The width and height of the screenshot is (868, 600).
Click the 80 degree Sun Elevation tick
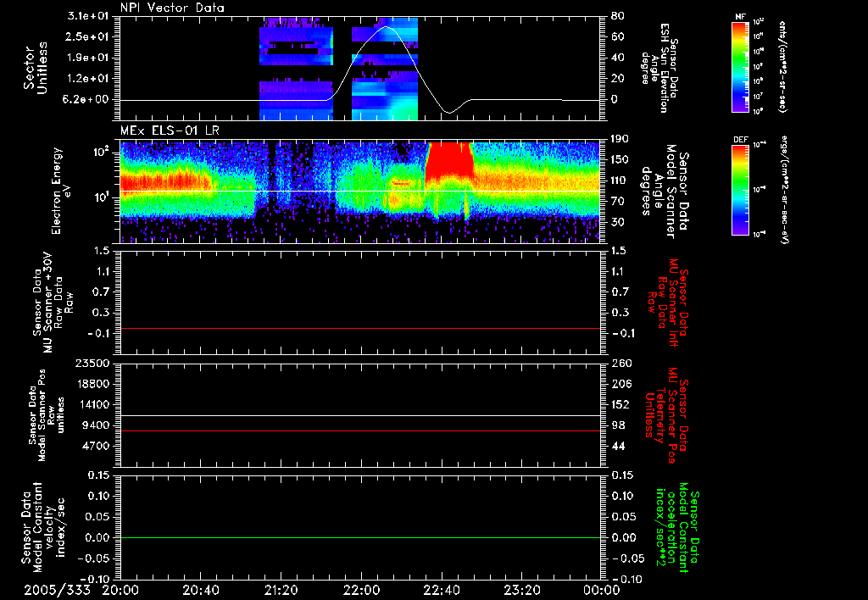618,16
